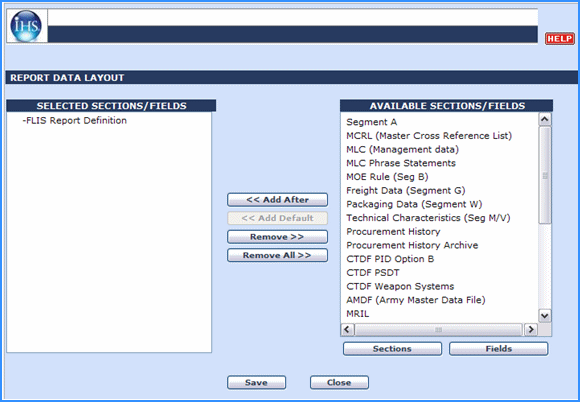Click list scroll up arrow
Image resolution: width=580 pixels, height=402 pixels.
[544, 119]
